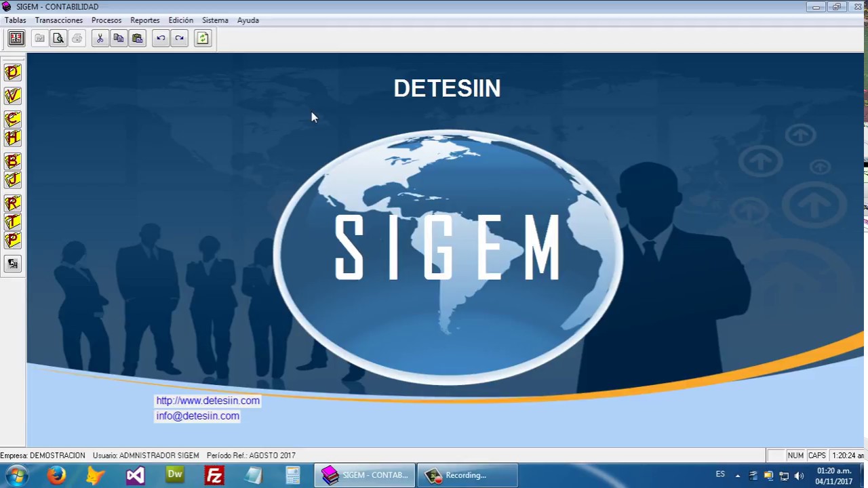
Task: Open the P folder sidebar icon
Action: tap(12, 240)
